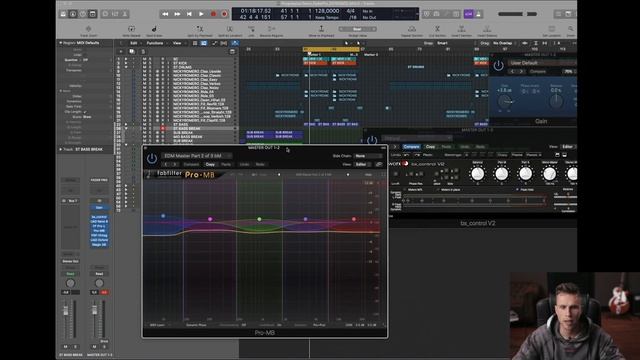Click the link icon in Pro-MB header
Image resolution: width=640 pixels, height=360 pixels.
pyautogui.click(x=379, y=164)
